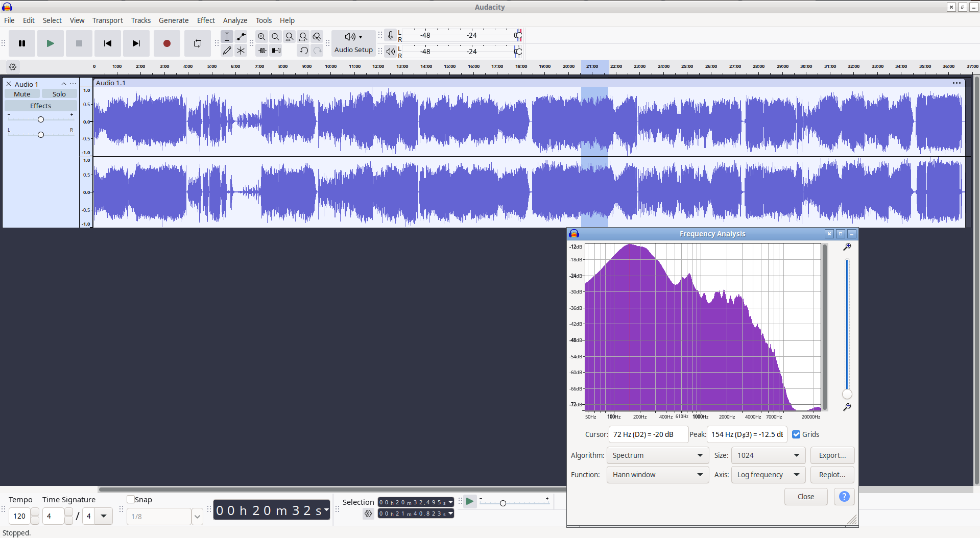Open the Audio 1 track Effects panel
The image size is (980, 538).
pos(41,106)
